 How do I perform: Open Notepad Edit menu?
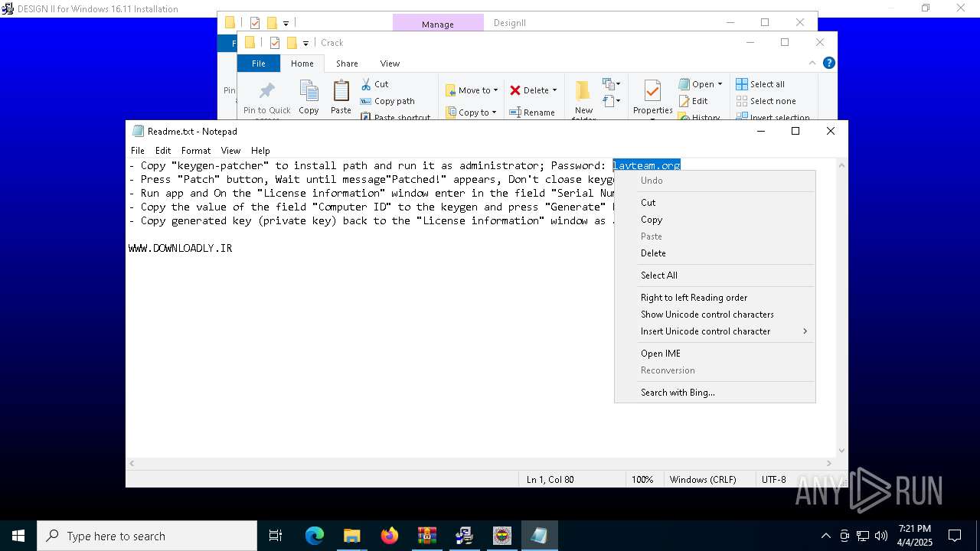pos(163,151)
